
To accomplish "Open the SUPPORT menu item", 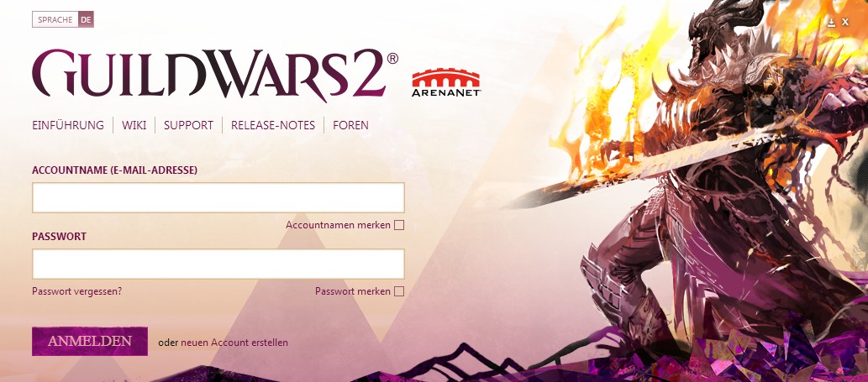I will click(x=188, y=125).
